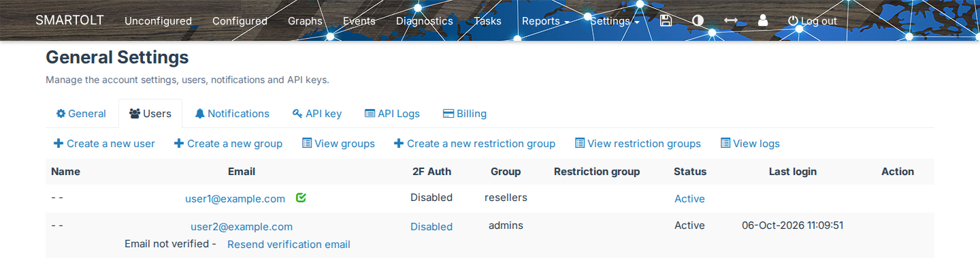Screen dimensions: 980x265
Task: Click the Email not verified text
Action: point(170,244)
